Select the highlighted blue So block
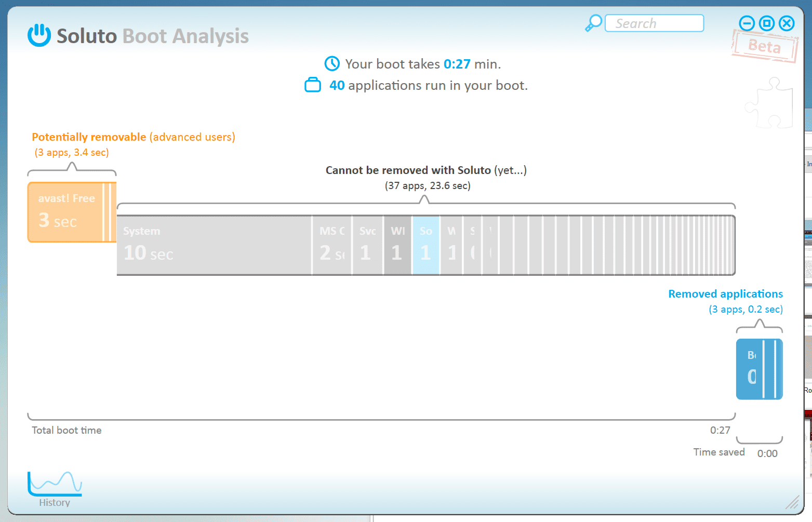The image size is (812, 522). tap(426, 245)
